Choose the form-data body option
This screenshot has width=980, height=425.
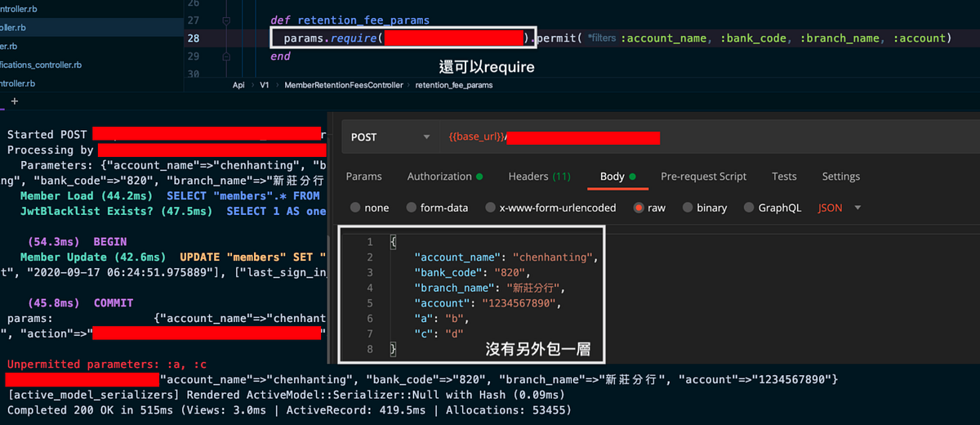click(437, 208)
